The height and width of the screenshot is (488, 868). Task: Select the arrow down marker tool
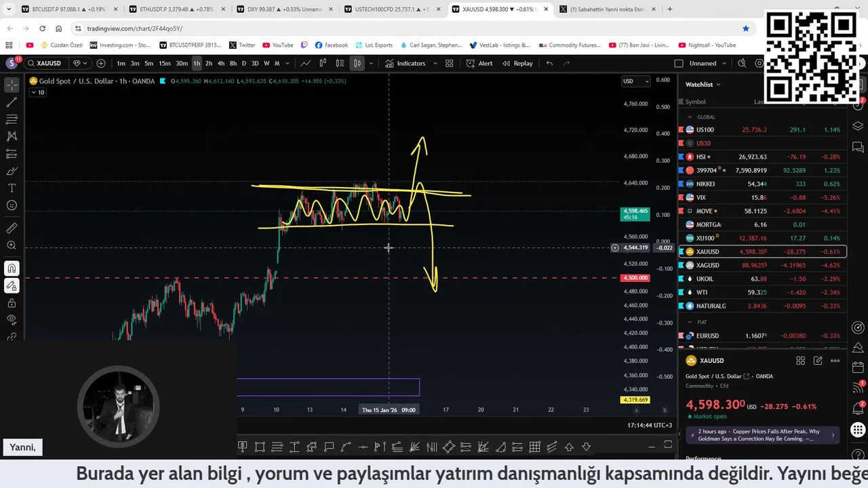point(586,447)
